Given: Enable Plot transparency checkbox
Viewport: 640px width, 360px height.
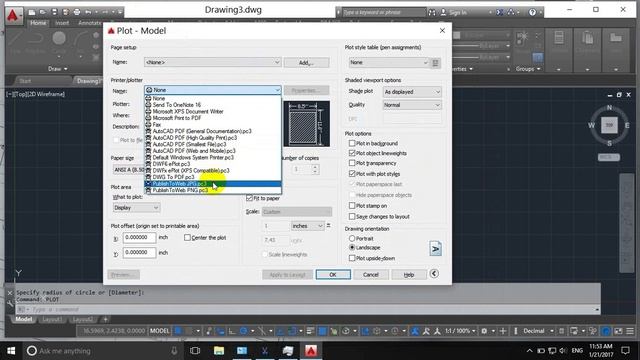Looking at the screenshot, I should pyautogui.click(x=352, y=163).
